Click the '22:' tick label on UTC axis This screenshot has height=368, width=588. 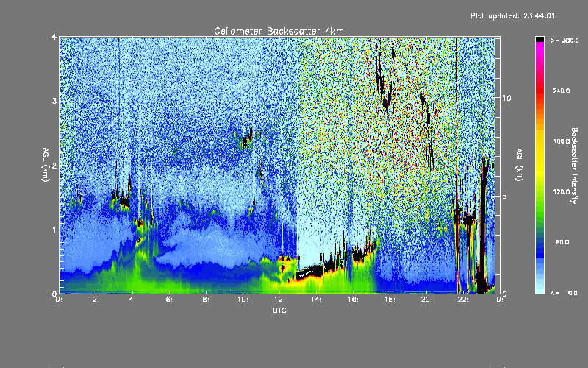[463, 300]
